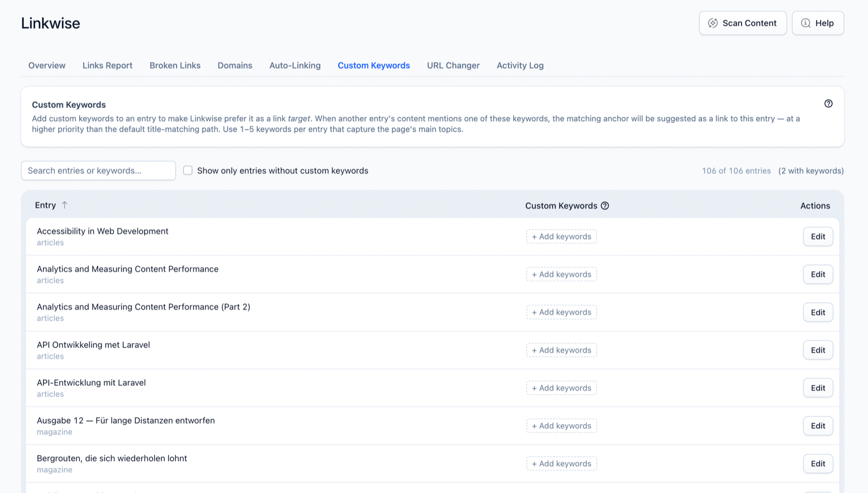Image resolution: width=868 pixels, height=493 pixels.
Task: Edit Analytics and Measuring Content Performance (Part 2)
Action: (818, 312)
